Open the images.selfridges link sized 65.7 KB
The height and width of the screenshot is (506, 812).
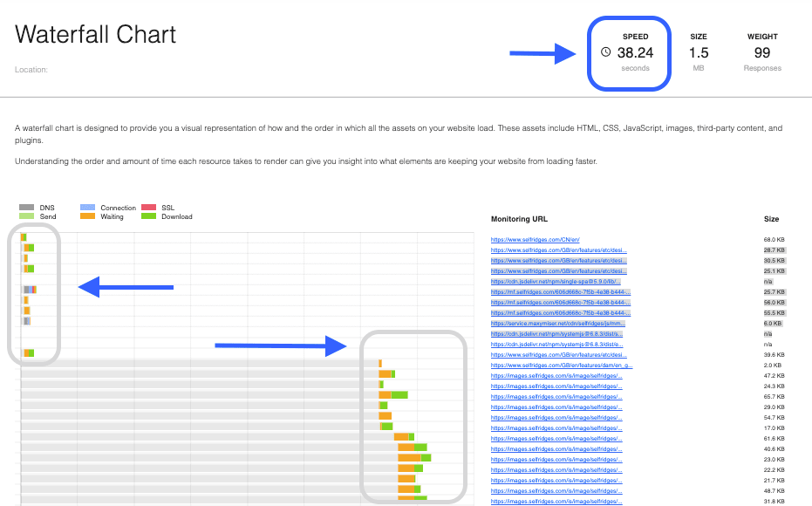[x=556, y=396]
